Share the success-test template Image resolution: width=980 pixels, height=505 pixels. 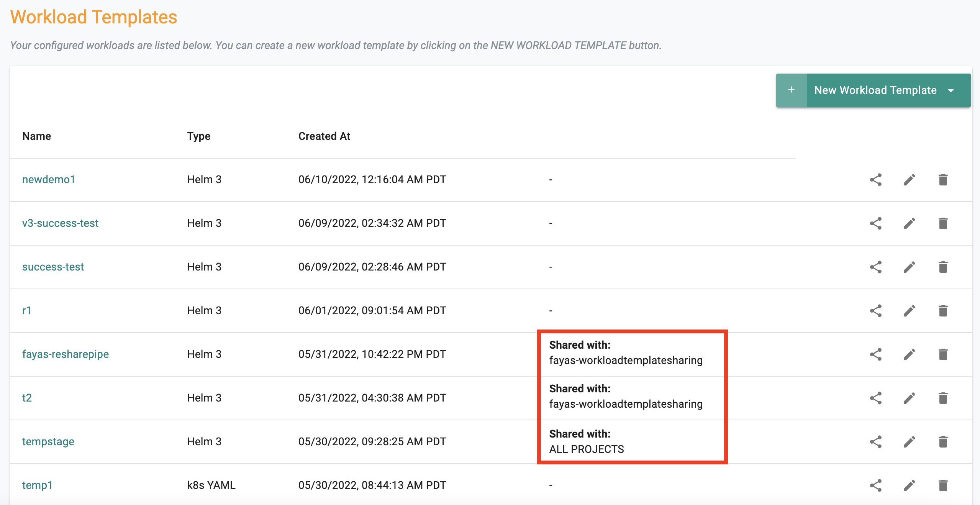click(x=876, y=267)
